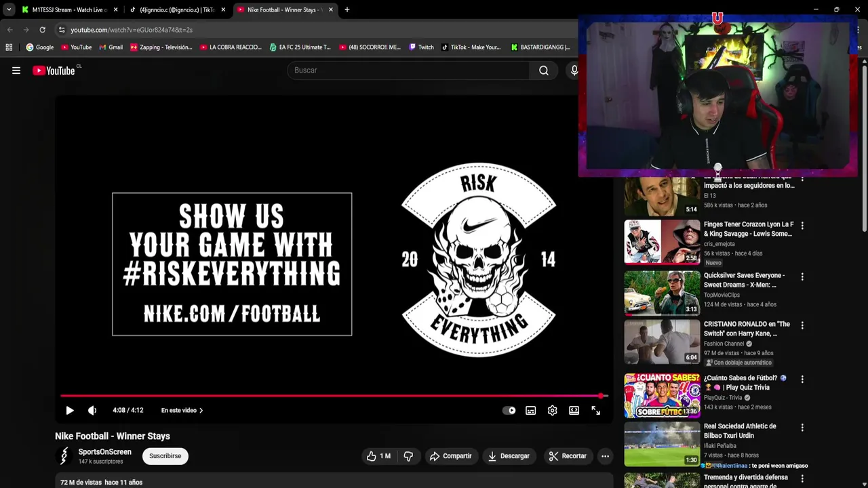Go back with browser back arrow
Viewport: 868px width, 488px height.
9,30
